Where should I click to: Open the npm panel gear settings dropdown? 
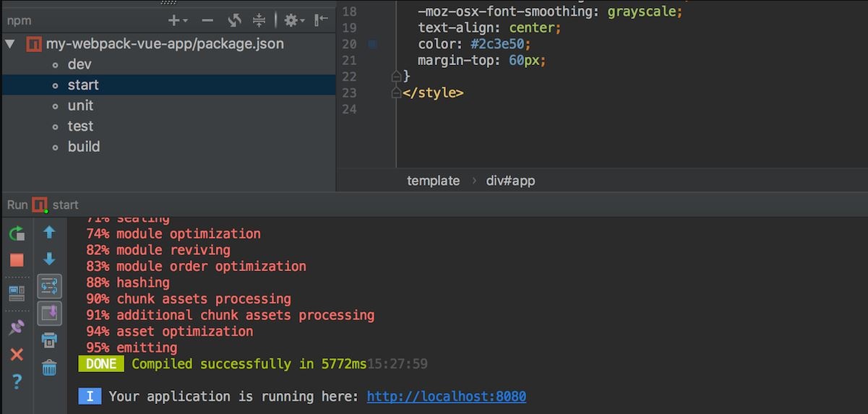pos(293,21)
